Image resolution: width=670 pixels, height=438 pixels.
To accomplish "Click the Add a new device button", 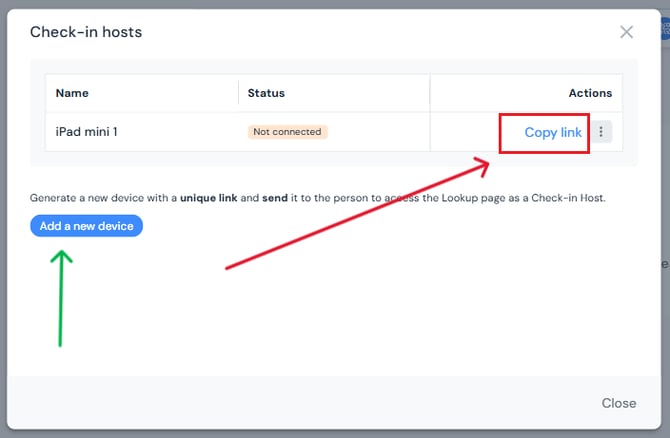I will pyautogui.click(x=87, y=226).
